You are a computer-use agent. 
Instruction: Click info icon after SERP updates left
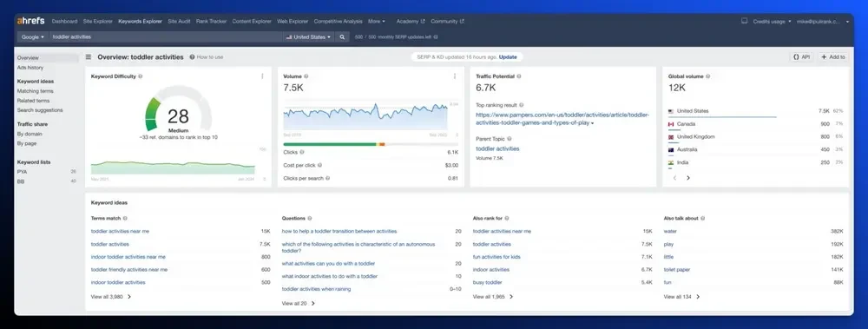tap(436, 37)
